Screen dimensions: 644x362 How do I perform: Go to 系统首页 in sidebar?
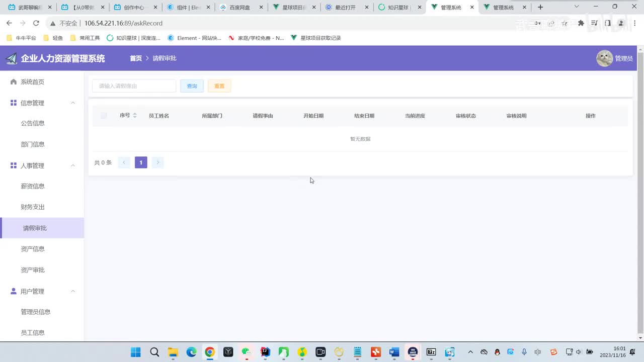(x=42, y=82)
